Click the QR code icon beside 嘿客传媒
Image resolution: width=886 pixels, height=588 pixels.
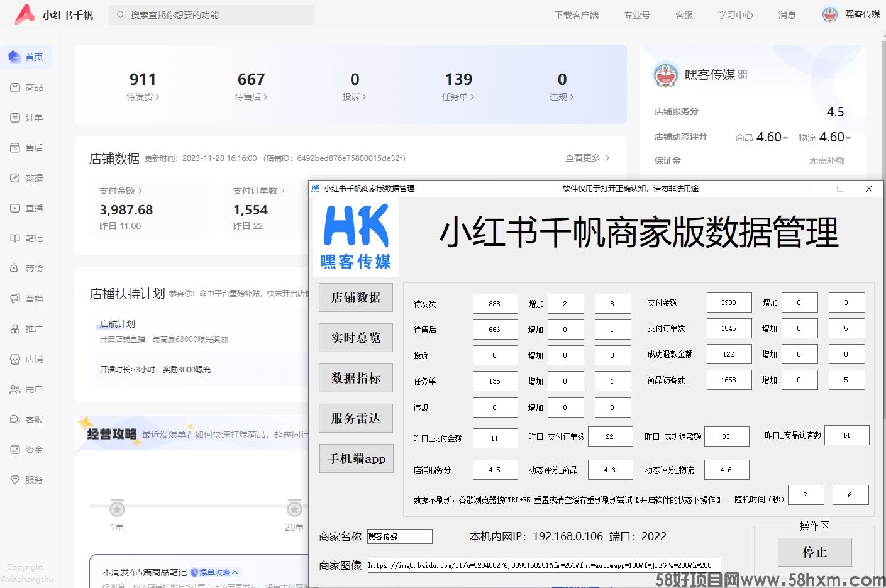[743, 74]
